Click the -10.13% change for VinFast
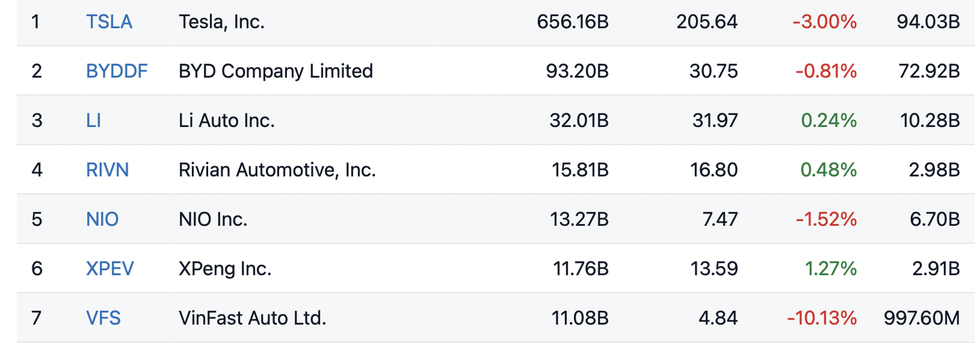980x348 pixels. [x=822, y=318]
